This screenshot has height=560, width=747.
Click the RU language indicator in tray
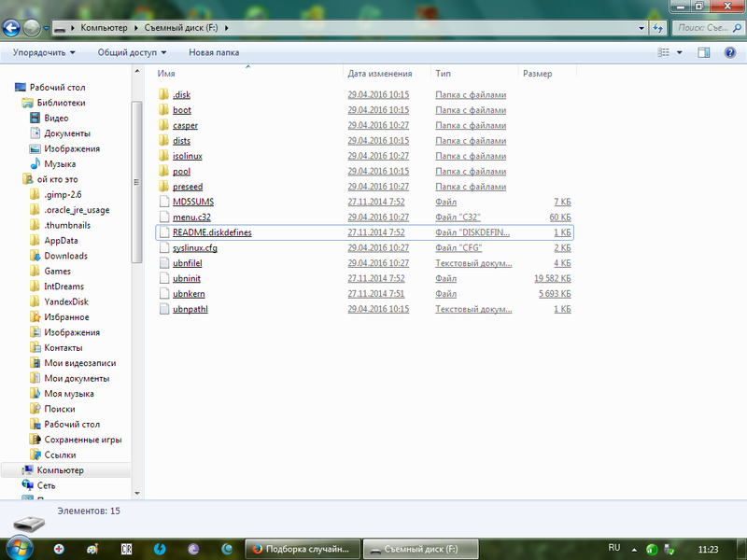pyautogui.click(x=614, y=547)
